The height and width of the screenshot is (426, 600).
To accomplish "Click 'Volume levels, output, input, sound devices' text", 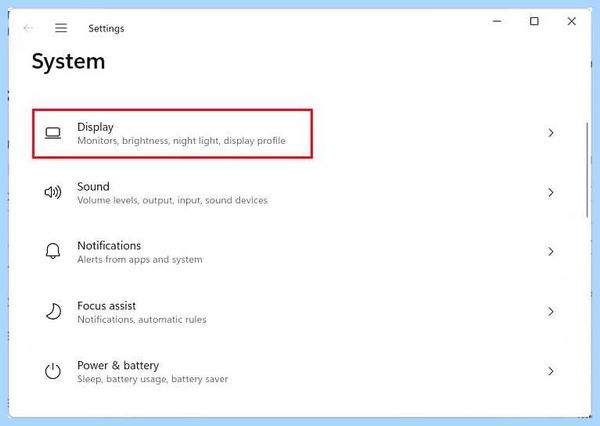I will (x=172, y=200).
